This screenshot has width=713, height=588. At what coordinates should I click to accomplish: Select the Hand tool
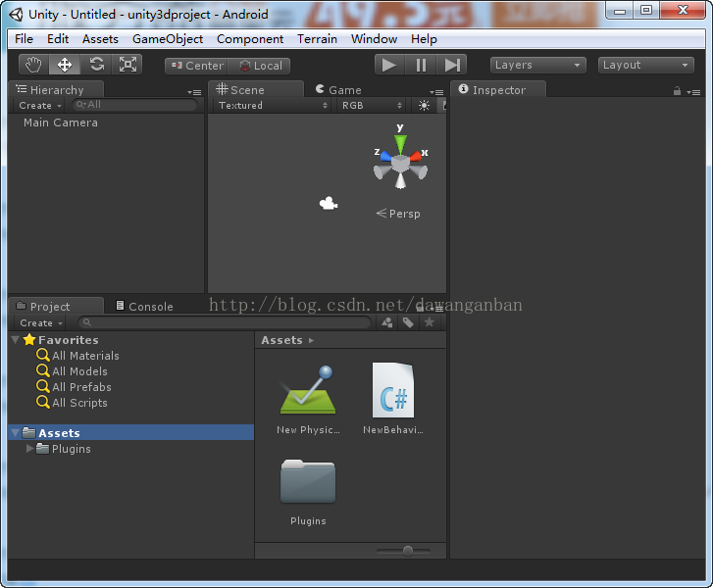point(33,65)
